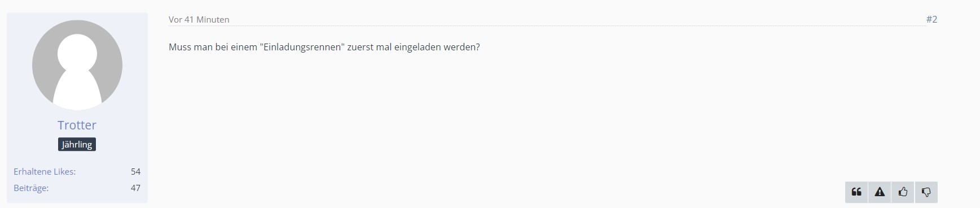Screen dimensions: 980x208
Task: Open the Beiträge link
Action: click(x=31, y=188)
